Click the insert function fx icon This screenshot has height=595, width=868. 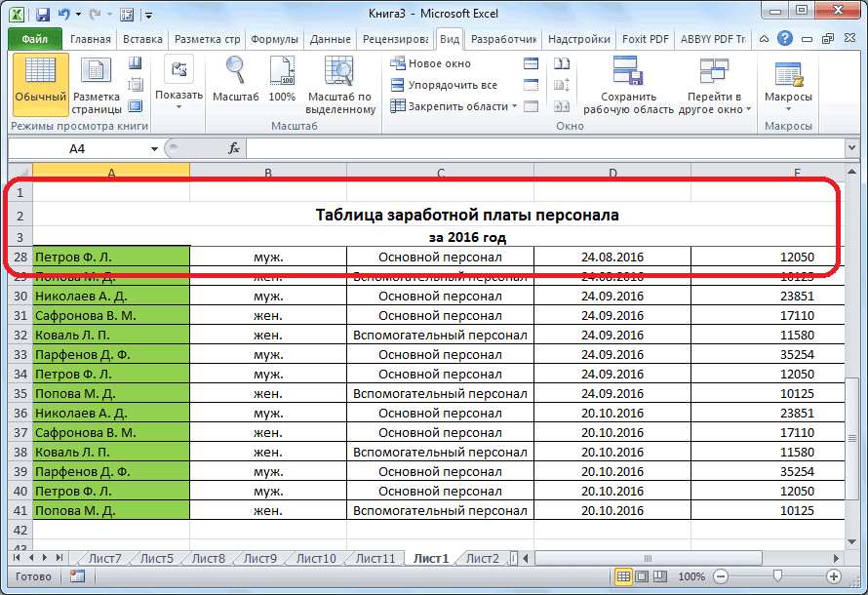(x=234, y=148)
